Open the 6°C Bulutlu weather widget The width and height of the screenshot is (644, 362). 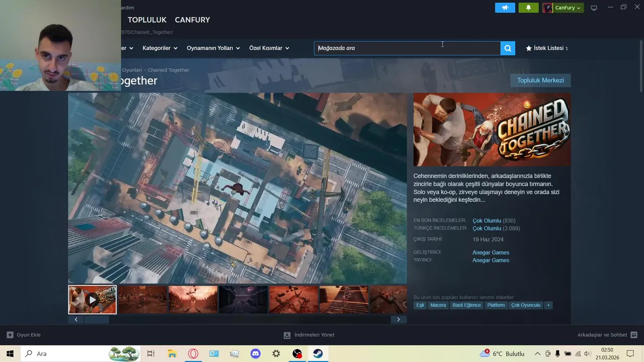click(x=502, y=353)
